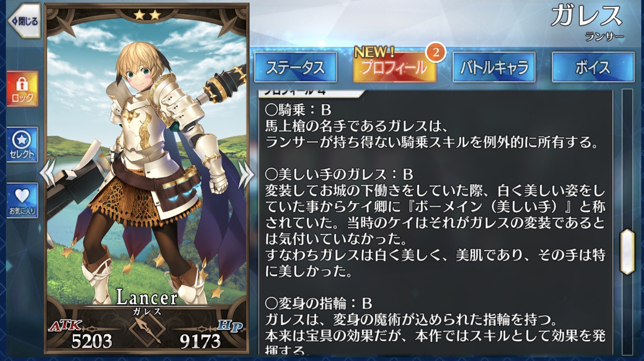The width and height of the screenshot is (644, 361).
Task: Switch to the ステータス tab
Action: 295,67
